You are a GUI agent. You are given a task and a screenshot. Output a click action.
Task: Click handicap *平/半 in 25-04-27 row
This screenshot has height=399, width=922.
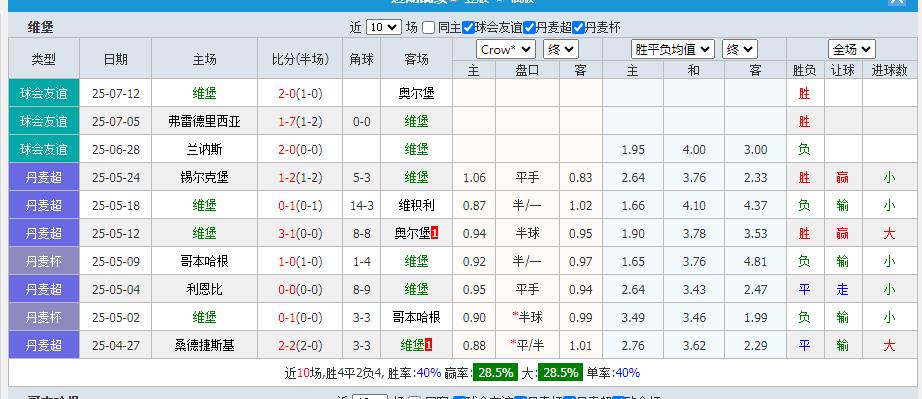coord(527,346)
